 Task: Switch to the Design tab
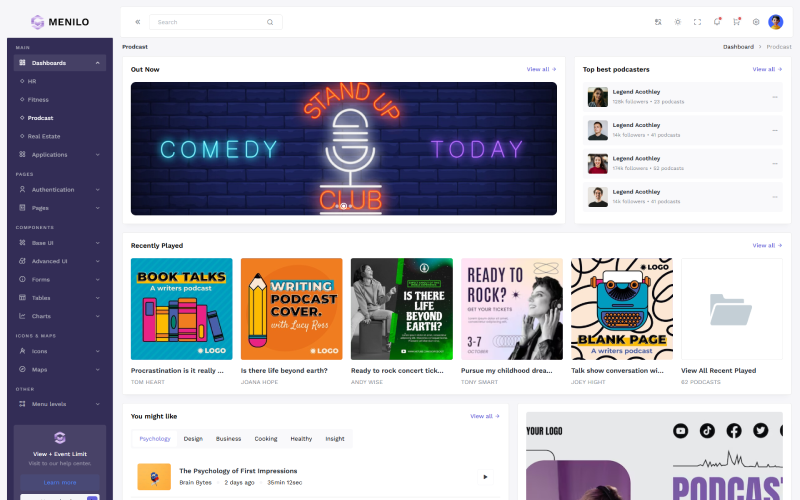click(x=193, y=438)
